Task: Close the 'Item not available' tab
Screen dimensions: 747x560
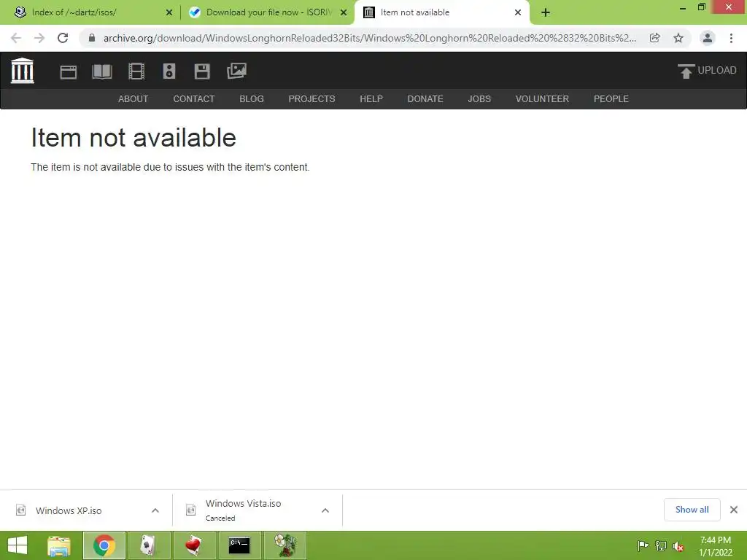Action: 518,12
